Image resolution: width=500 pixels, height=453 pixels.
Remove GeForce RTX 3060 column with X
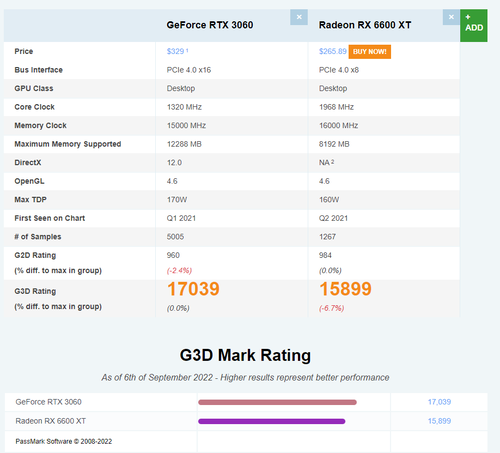[299, 17]
